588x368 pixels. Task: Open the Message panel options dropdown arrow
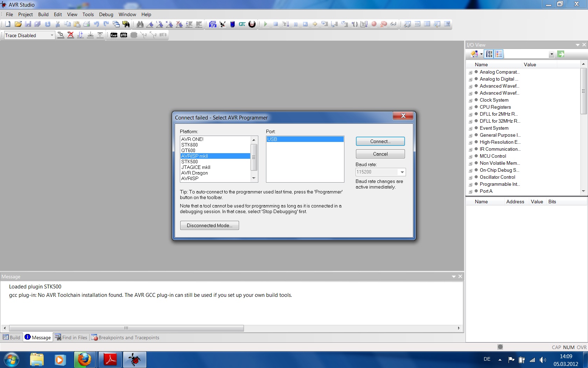(454, 277)
